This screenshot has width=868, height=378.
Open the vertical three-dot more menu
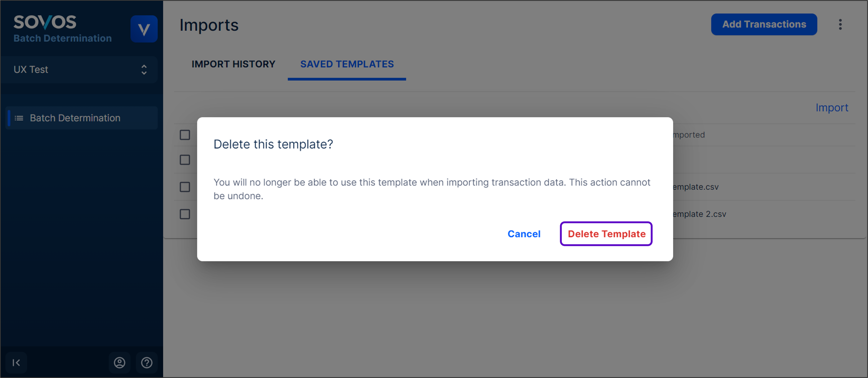point(840,25)
